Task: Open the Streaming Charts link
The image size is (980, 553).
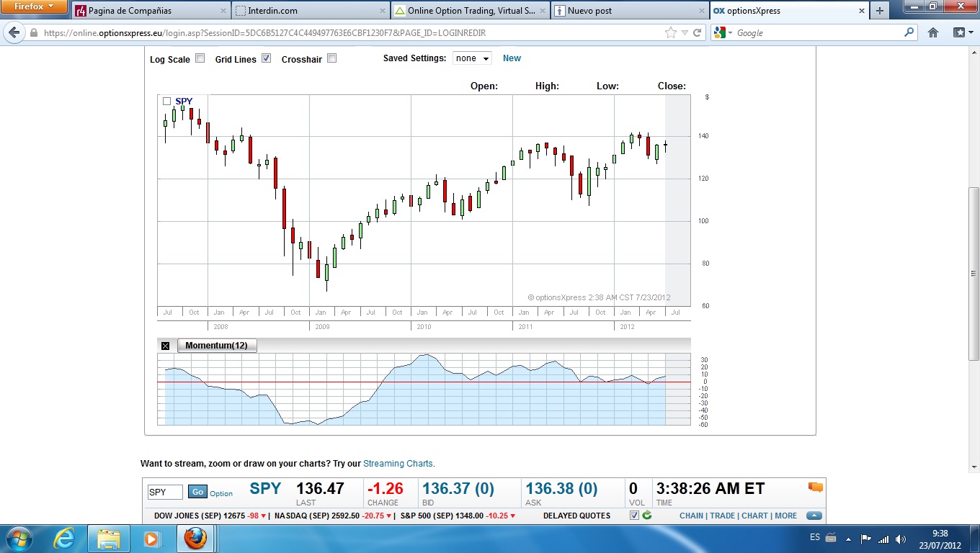Action: [398, 464]
